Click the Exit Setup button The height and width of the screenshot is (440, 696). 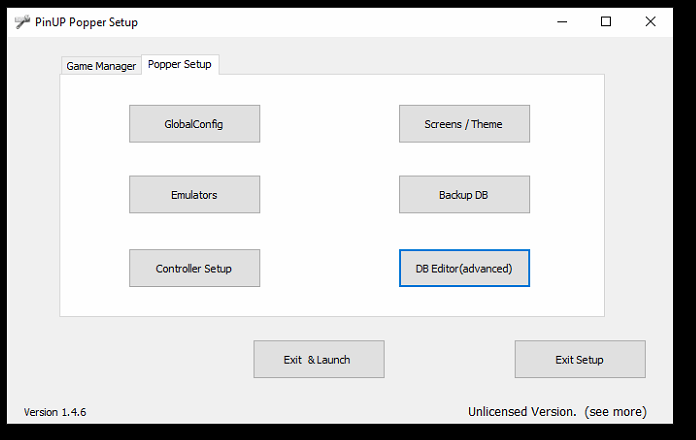click(580, 359)
